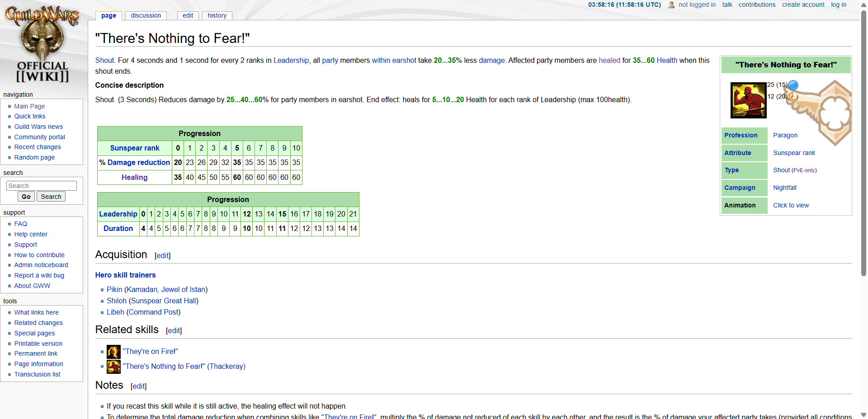Click the Thackeray skill icon in Related skills
This screenshot has height=419, width=868.
[x=113, y=367]
